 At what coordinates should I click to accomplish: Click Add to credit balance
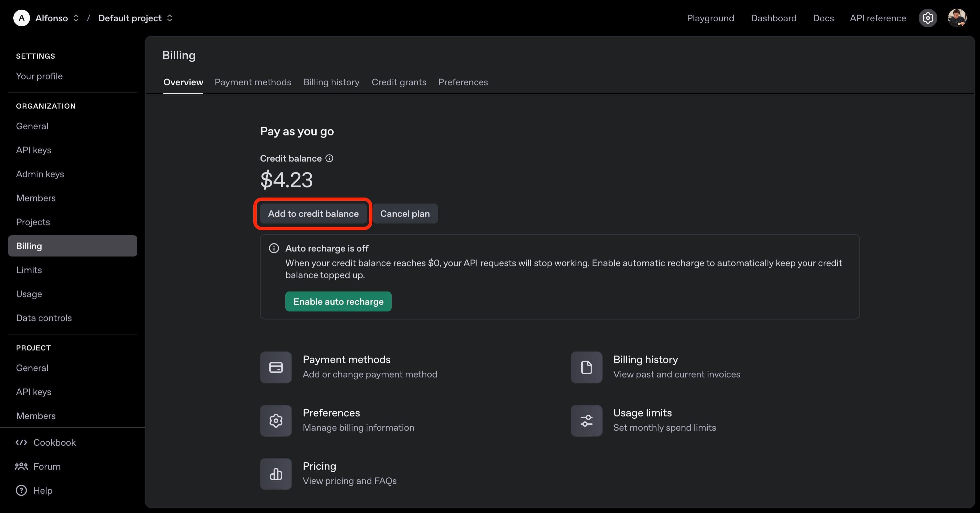313,213
